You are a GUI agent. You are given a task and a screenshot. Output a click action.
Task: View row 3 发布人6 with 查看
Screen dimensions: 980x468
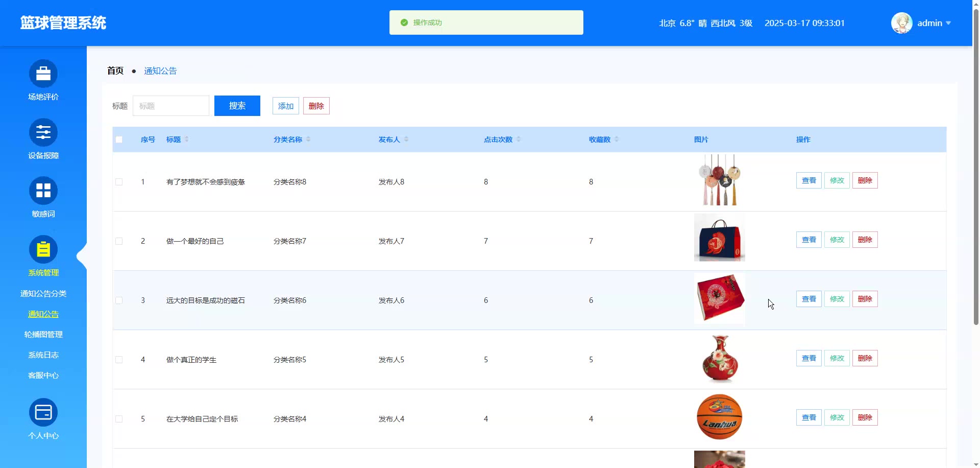[809, 299]
